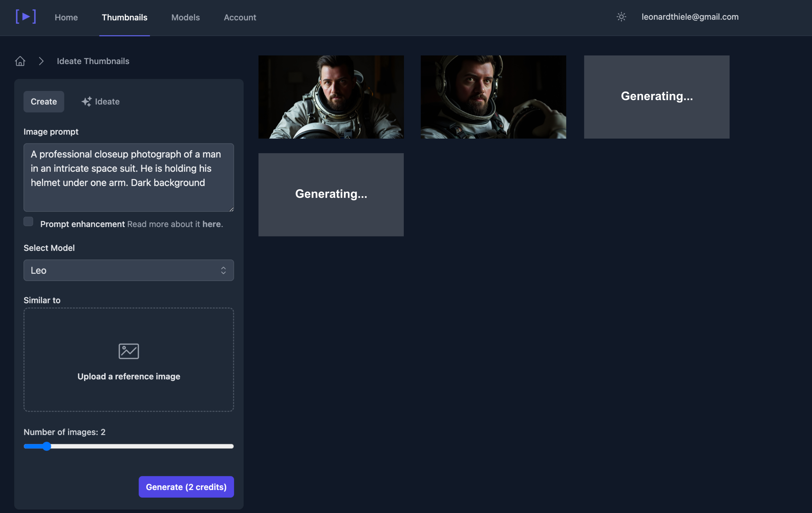The width and height of the screenshot is (812, 513).
Task: Click the sparkle icon on Ideate tab
Action: pos(86,102)
